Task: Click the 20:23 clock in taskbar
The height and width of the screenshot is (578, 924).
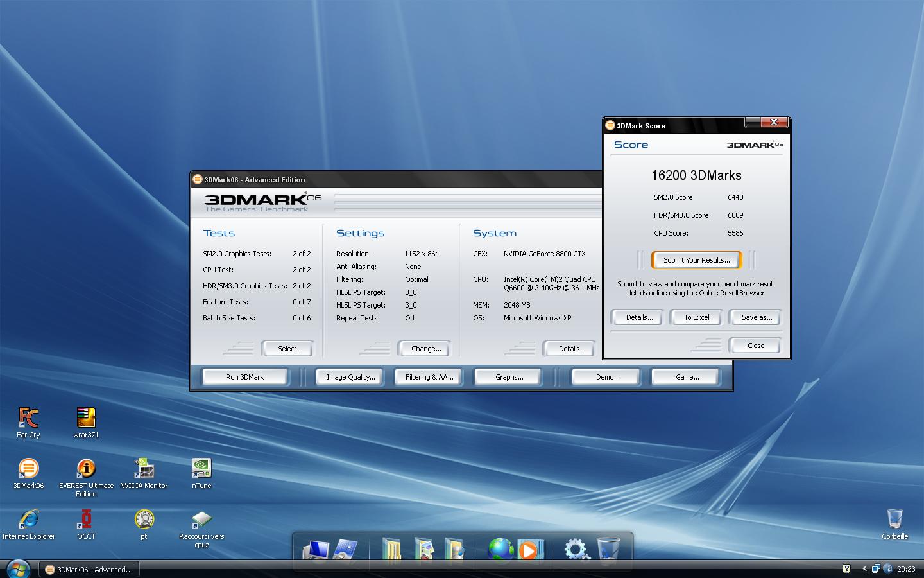Action: pos(906,569)
